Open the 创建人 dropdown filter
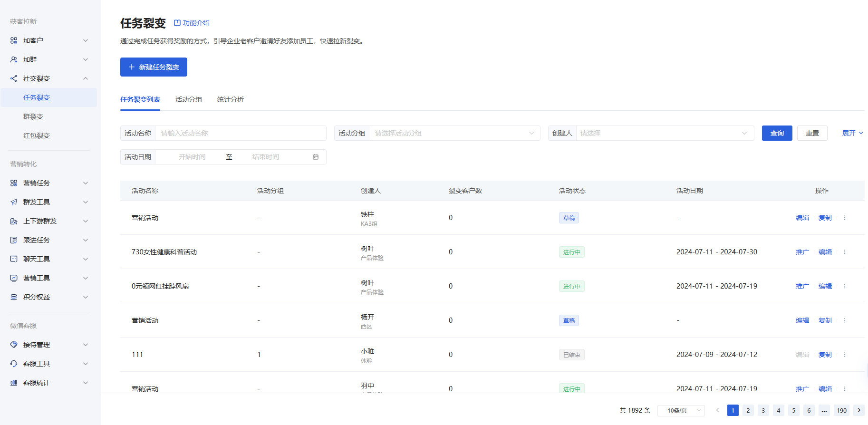The width and height of the screenshot is (868, 425). 665,133
